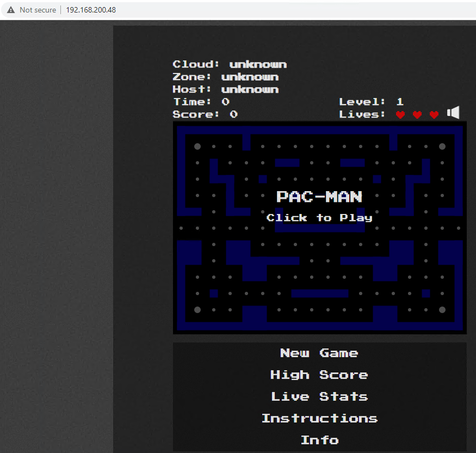Click the bottom-right power pellet in the maze
The image size is (476, 453).
pyautogui.click(x=442, y=310)
